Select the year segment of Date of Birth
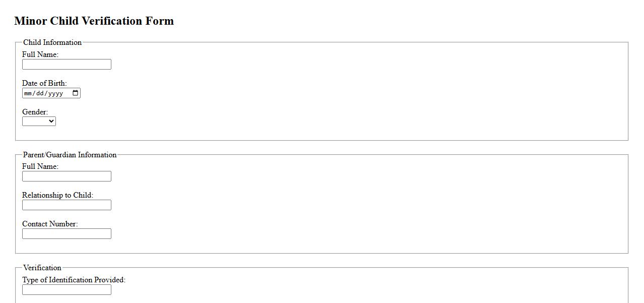The height and width of the screenshot is (303, 644). tap(55, 93)
